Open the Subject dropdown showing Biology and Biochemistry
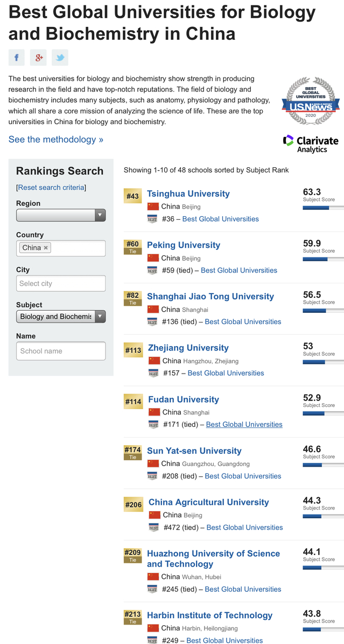Viewport: 344px width, 644px height. (x=61, y=316)
